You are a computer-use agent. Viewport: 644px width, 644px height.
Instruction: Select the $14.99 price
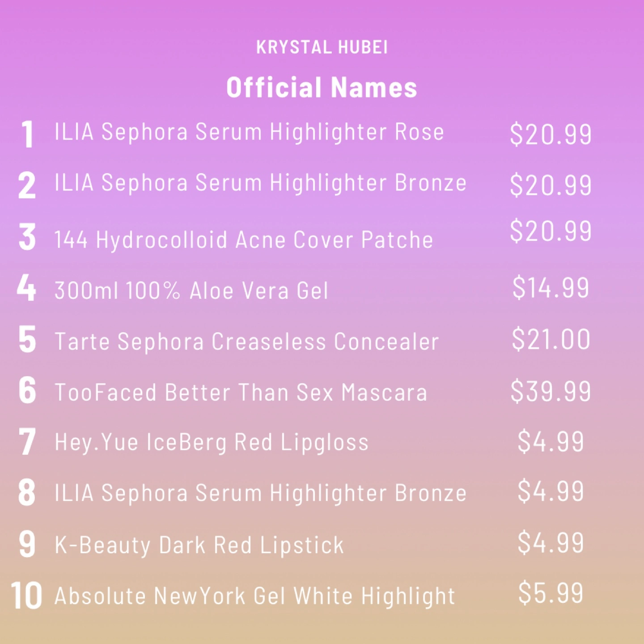click(551, 288)
